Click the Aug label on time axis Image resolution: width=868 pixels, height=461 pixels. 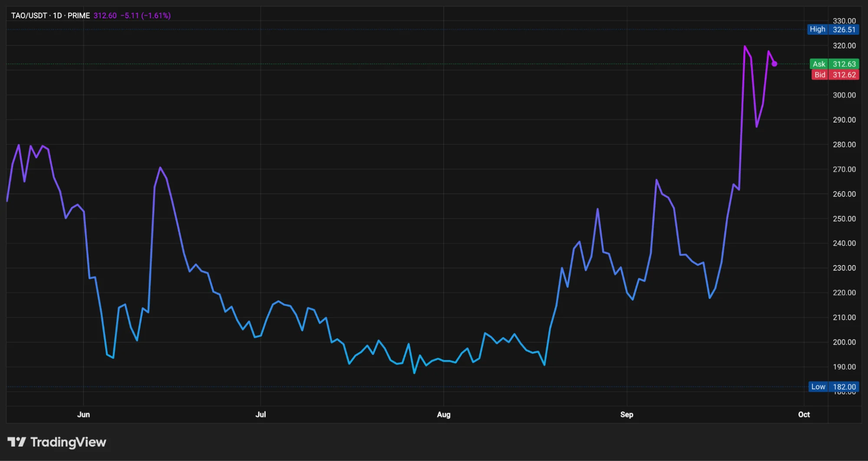point(443,415)
